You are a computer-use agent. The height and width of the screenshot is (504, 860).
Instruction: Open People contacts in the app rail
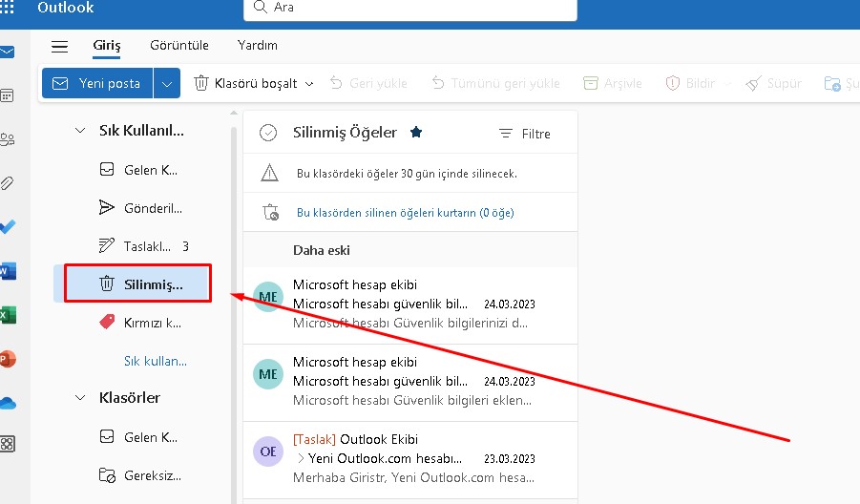coord(7,139)
